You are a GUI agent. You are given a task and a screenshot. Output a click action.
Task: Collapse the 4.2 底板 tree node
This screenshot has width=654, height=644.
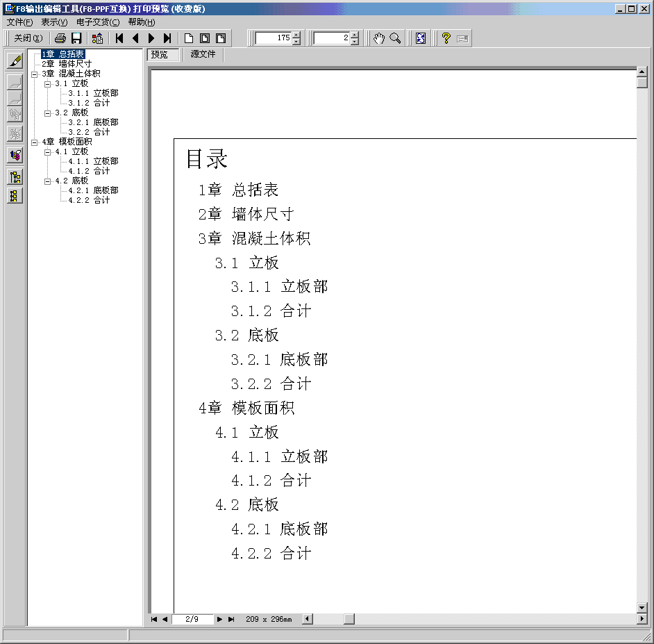(x=47, y=181)
